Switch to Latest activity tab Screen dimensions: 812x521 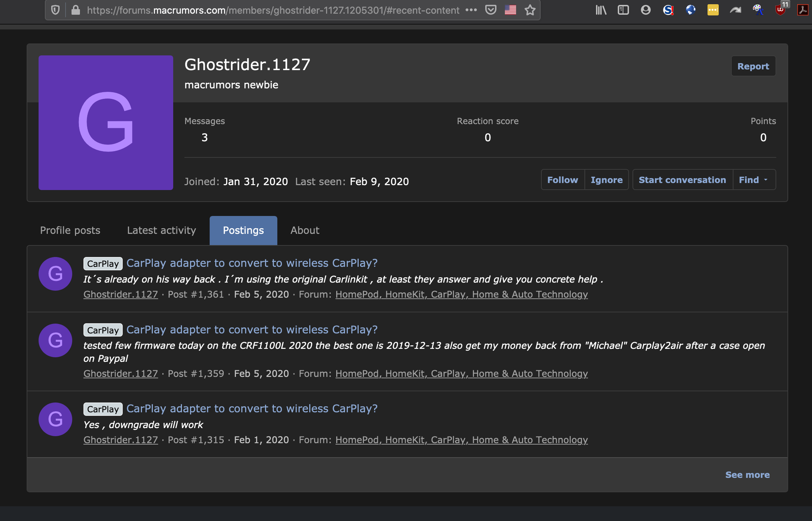point(161,230)
